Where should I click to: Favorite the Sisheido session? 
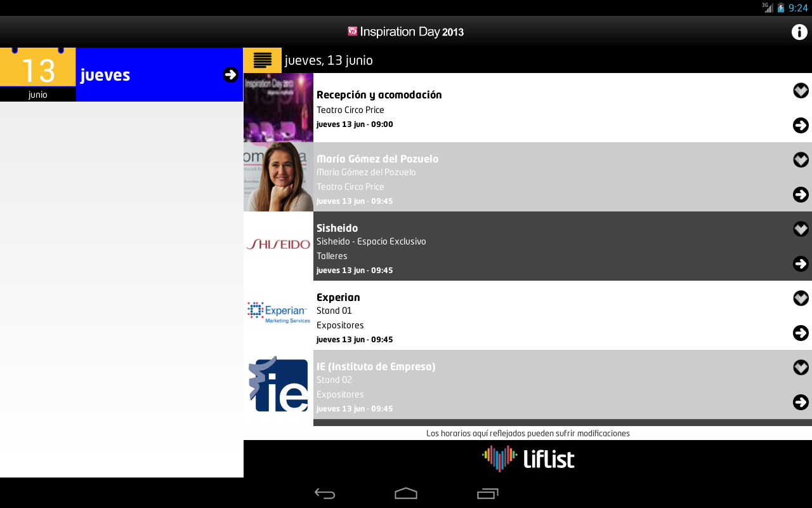pyautogui.click(x=801, y=229)
